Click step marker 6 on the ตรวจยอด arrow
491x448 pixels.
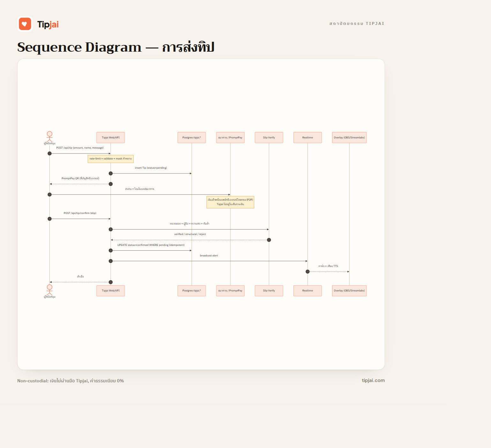coord(111,229)
